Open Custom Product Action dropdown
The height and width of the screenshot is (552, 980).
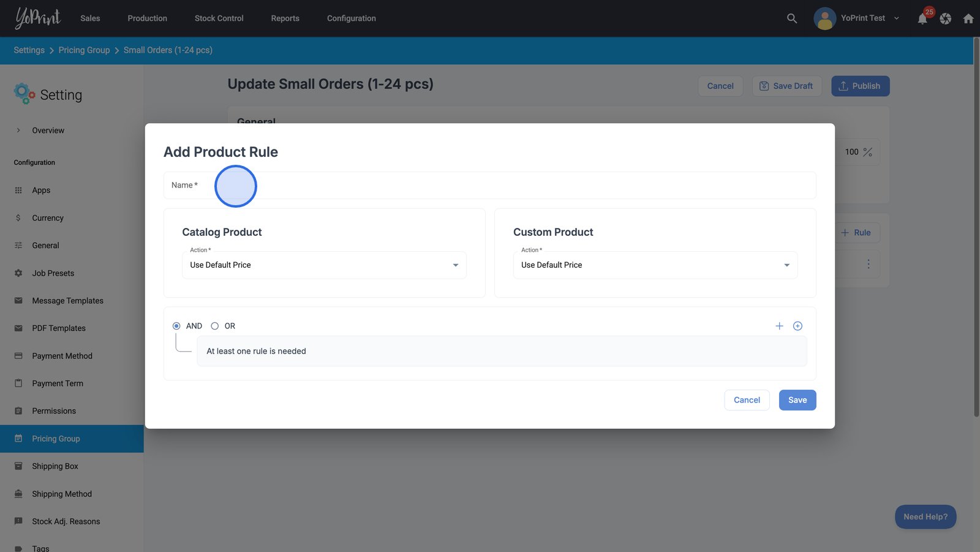(x=655, y=265)
